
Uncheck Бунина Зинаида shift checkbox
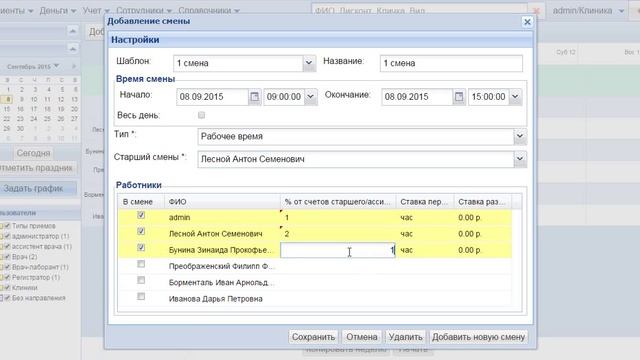click(141, 248)
